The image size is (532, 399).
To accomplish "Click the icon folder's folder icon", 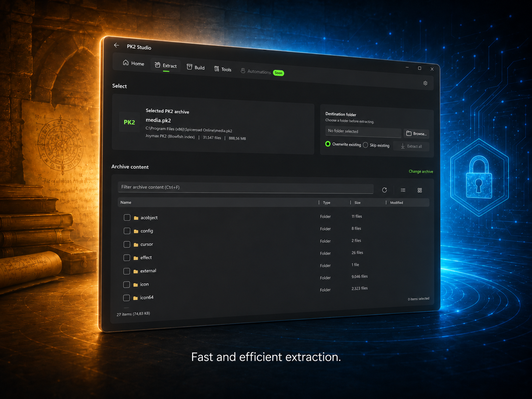I will coord(136,285).
